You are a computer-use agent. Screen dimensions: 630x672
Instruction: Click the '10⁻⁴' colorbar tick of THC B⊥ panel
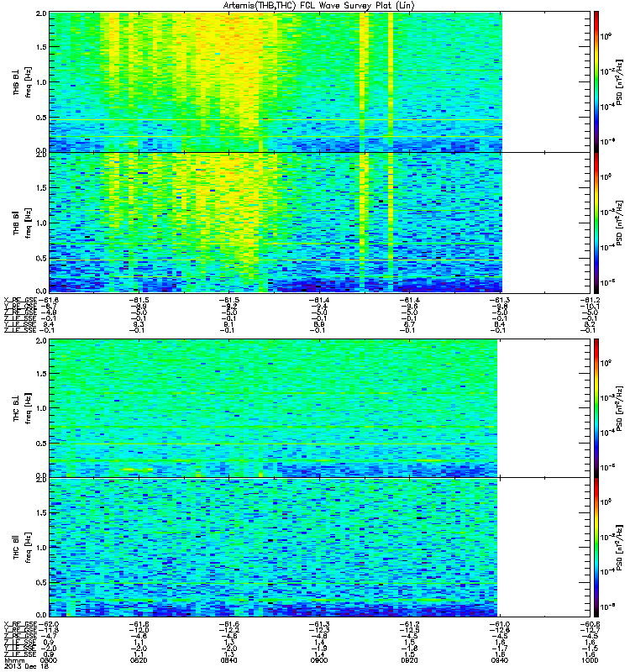(606, 433)
